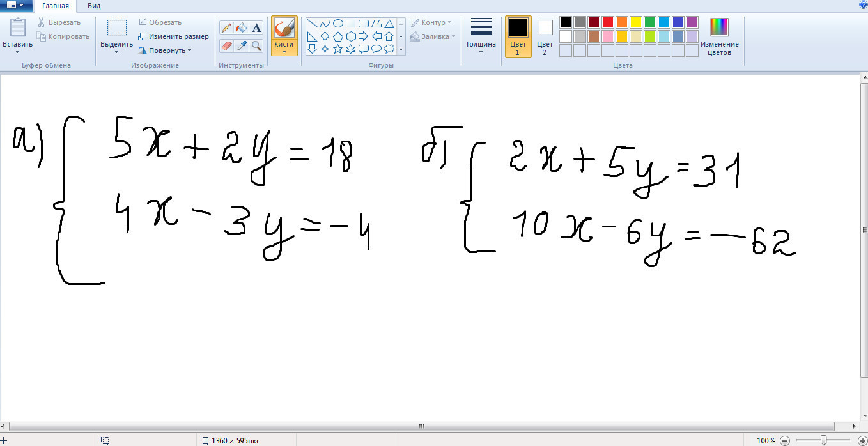Choose the Four-point star shape
Viewport: 868px width, 446px height.
point(325,49)
